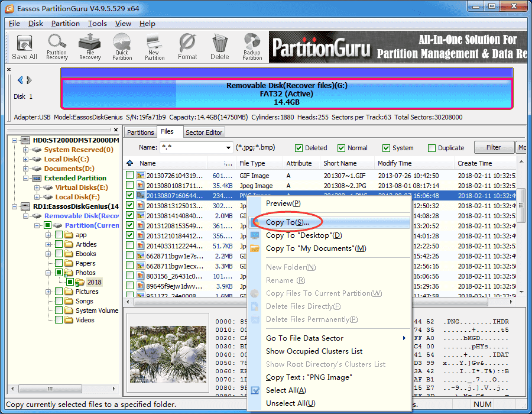This screenshot has height=414, width=532.
Task: Check the app folder checkbox
Action: click(x=59, y=235)
